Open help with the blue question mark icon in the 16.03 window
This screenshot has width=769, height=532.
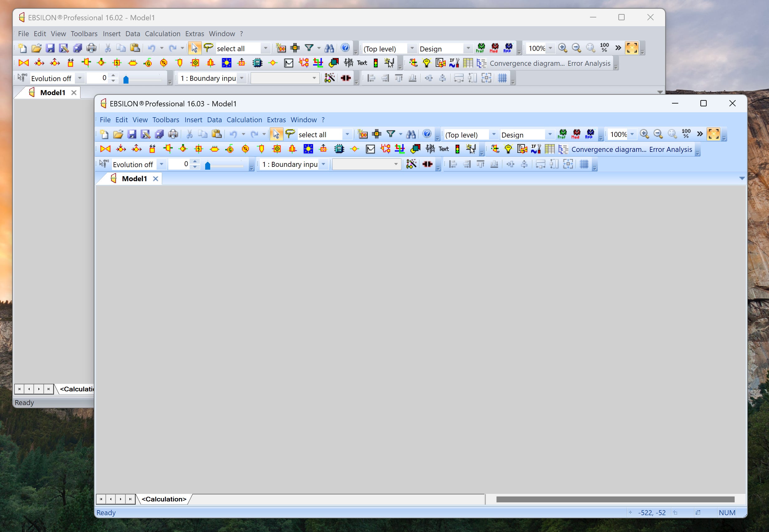[427, 134]
